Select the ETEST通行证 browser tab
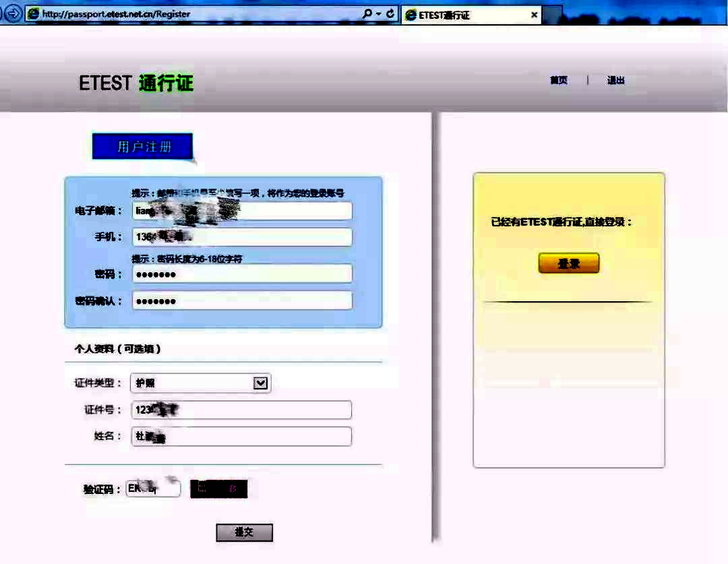Screen dimensions: 728x564 pos(471,15)
